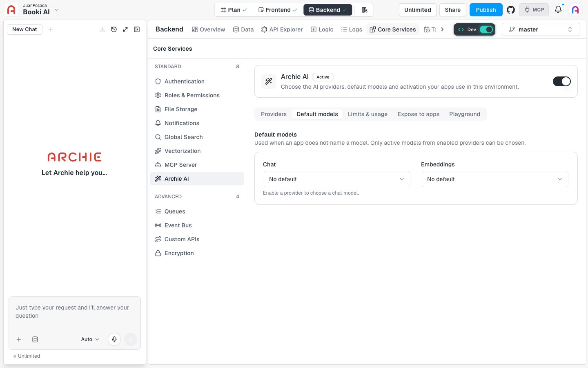Open the Expose to apps tab
588x368 pixels.
(x=419, y=114)
